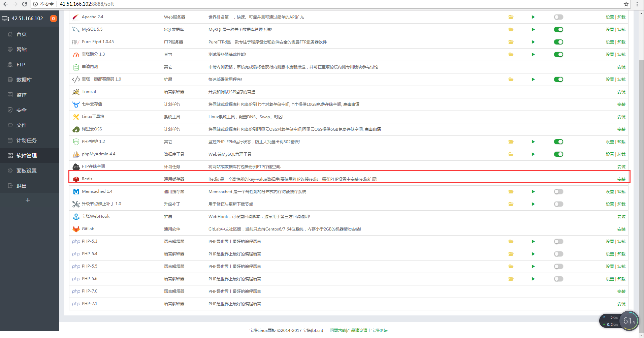This screenshot has width=644, height=338.
Task: Click 安装 link for GitLab
Action: pyautogui.click(x=621, y=229)
